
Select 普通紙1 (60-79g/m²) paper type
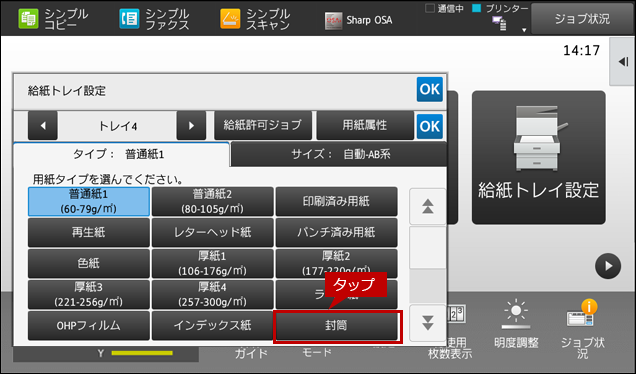(x=88, y=202)
